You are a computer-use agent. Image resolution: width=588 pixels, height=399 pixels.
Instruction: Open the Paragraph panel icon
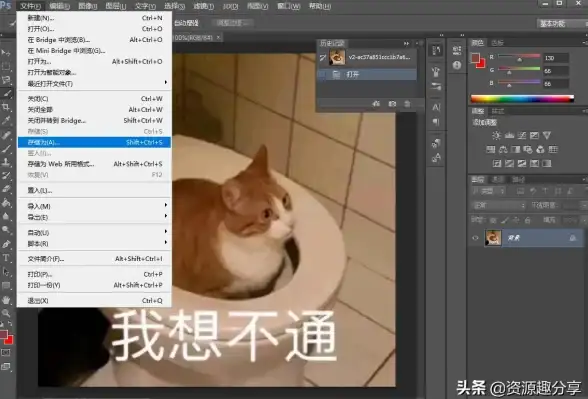[436, 122]
